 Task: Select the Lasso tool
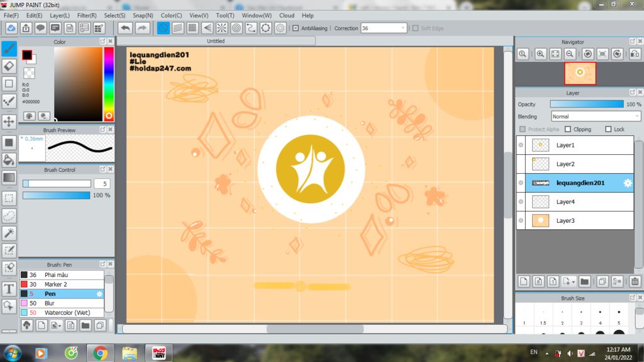click(9, 215)
